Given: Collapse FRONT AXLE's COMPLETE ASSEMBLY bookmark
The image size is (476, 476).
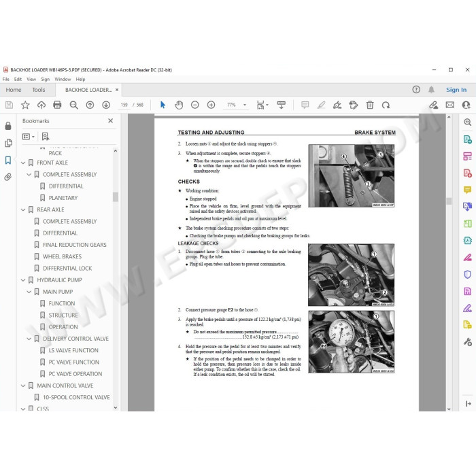Looking at the screenshot, I should click(x=29, y=175).
